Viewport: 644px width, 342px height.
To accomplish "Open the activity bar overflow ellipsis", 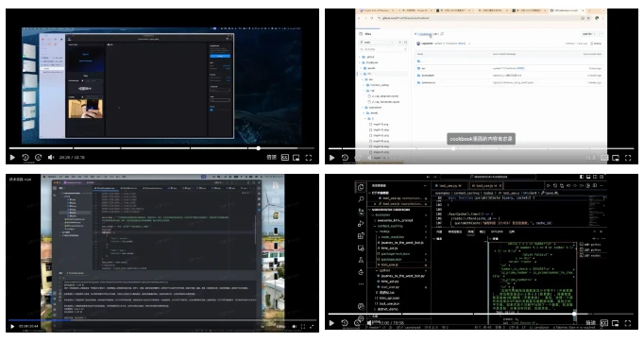I will [361, 284].
